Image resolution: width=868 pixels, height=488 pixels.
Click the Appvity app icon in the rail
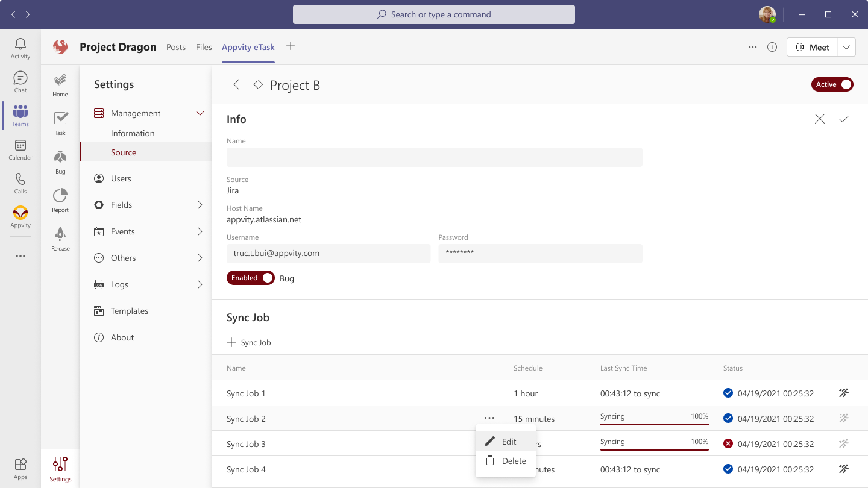(20, 217)
